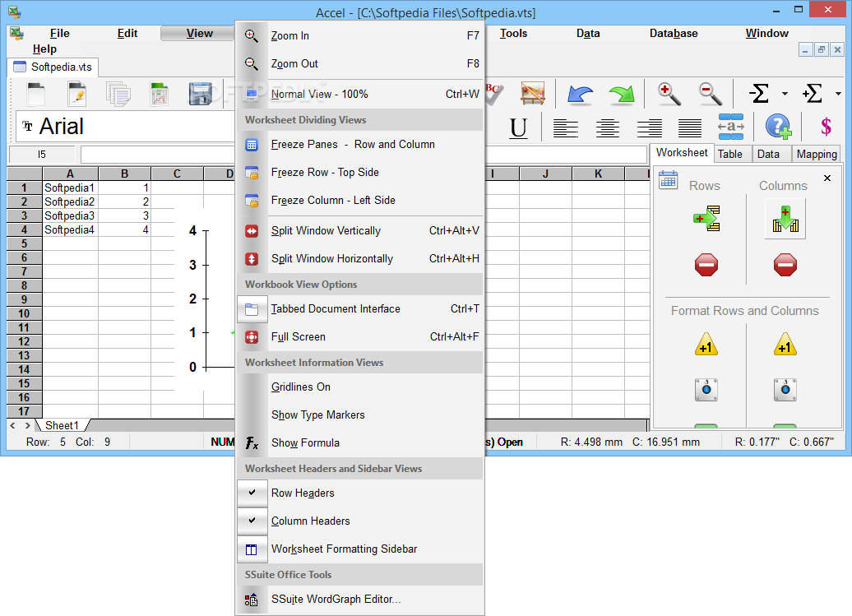Open the dropdown arrow next to the Sum sigma
852x616 pixels.
point(785,94)
